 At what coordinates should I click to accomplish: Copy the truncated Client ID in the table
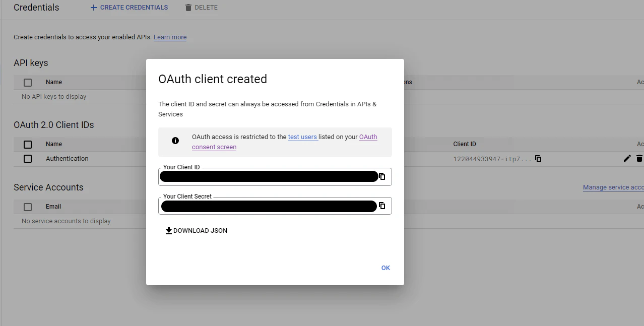pos(538,158)
